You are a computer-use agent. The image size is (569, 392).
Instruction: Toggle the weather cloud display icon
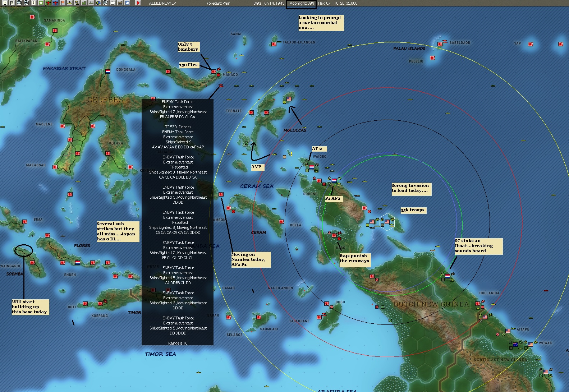127,3
